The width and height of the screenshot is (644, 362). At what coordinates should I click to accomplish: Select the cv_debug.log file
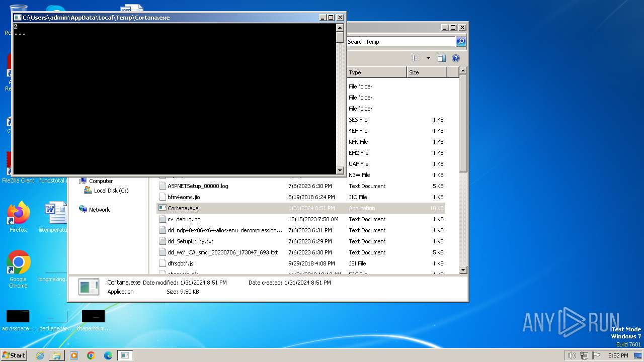coord(184,219)
